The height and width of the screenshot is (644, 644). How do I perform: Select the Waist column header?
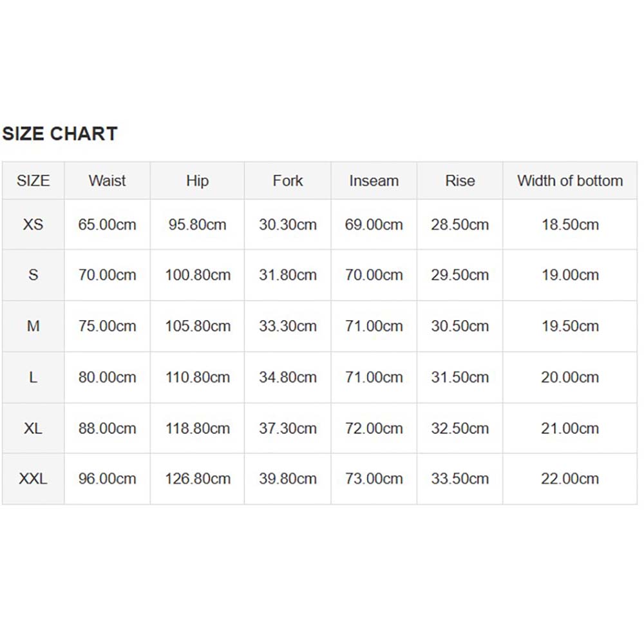click(x=107, y=181)
